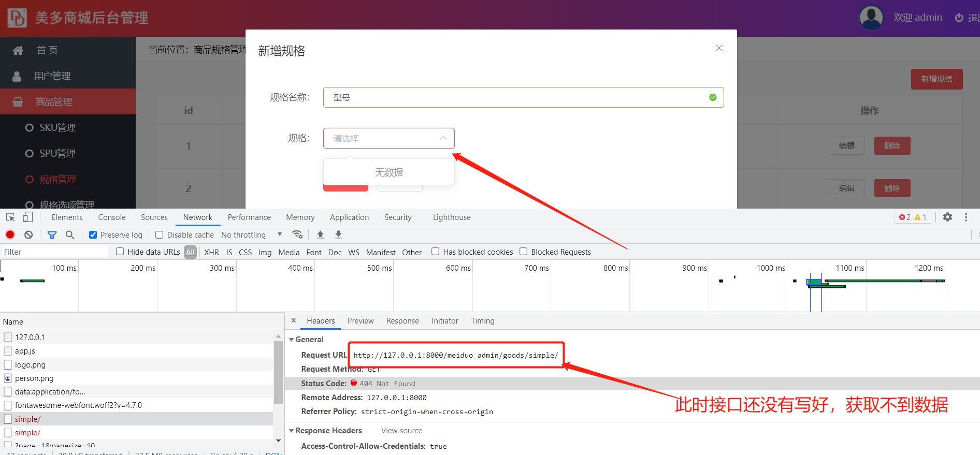Viewport: 980px width, 455px height.
Task: Select the person.png request
Action: [x=137, y=378]
